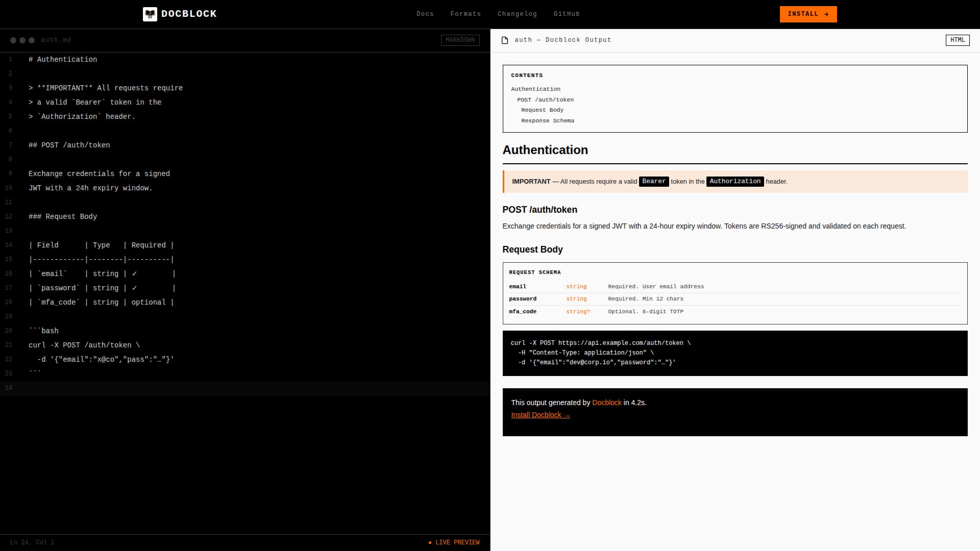
Task: Place cursor on '# Authentication' editor line
Action: [x=63, y=59]
